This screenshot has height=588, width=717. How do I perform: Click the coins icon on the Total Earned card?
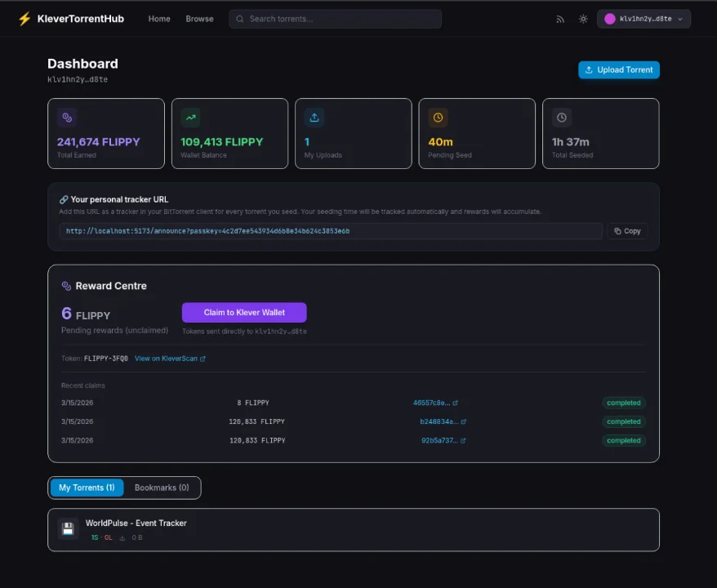[x=67, y=117]
